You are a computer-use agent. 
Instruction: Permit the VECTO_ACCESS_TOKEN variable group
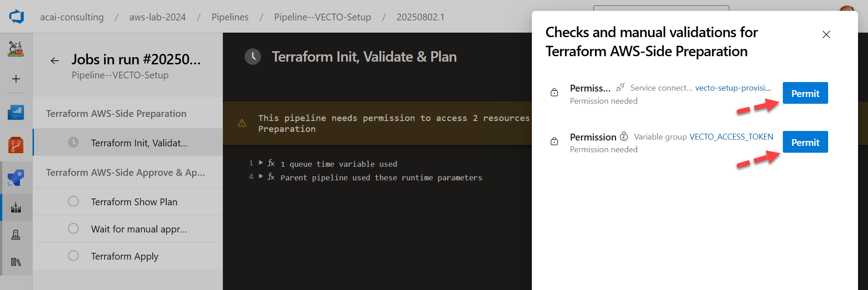pyautogui.click(x=805, y=142)
